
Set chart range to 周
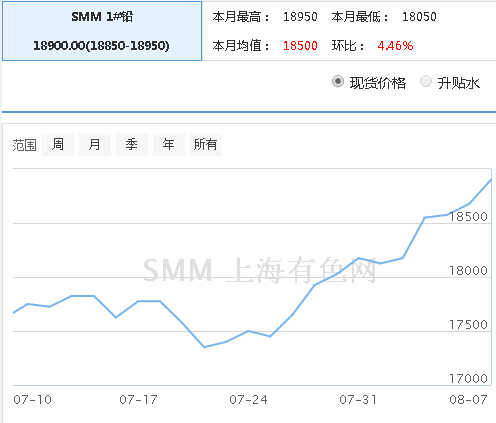pyautogui.click(x=58, y=145)
